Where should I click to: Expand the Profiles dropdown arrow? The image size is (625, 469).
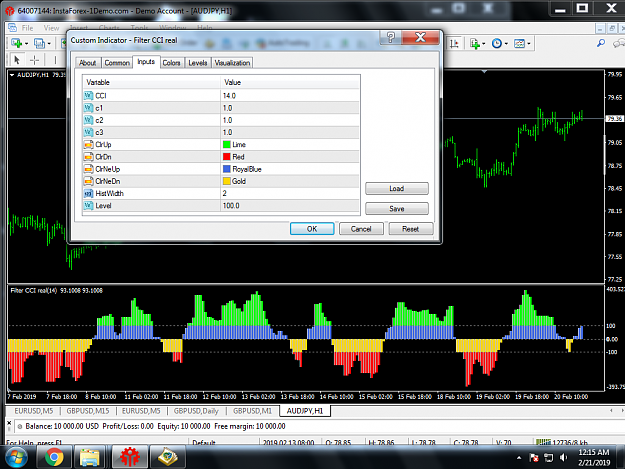pyautogui.click(x=49, y=43)
